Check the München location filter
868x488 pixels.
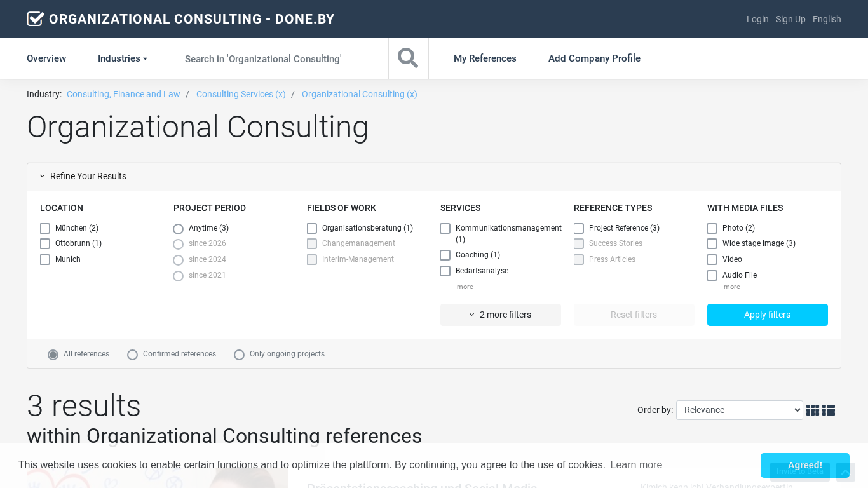point(45,228)
